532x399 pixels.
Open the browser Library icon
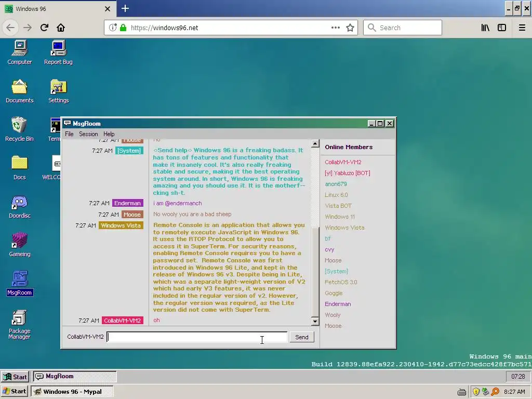point(485,28)
